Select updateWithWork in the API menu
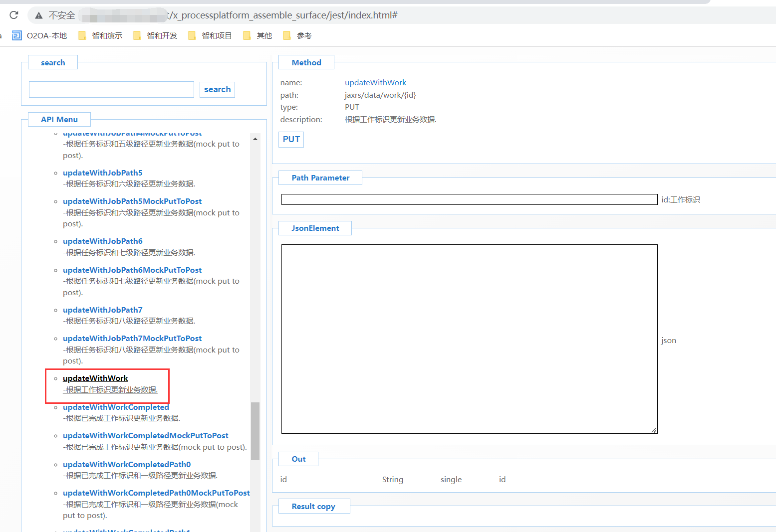This screenshot has height=532, width=776. (x=95, y=378)
